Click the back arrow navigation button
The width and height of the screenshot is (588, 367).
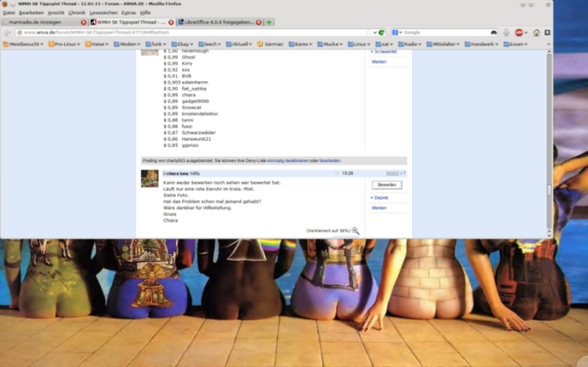pos(7,33)
